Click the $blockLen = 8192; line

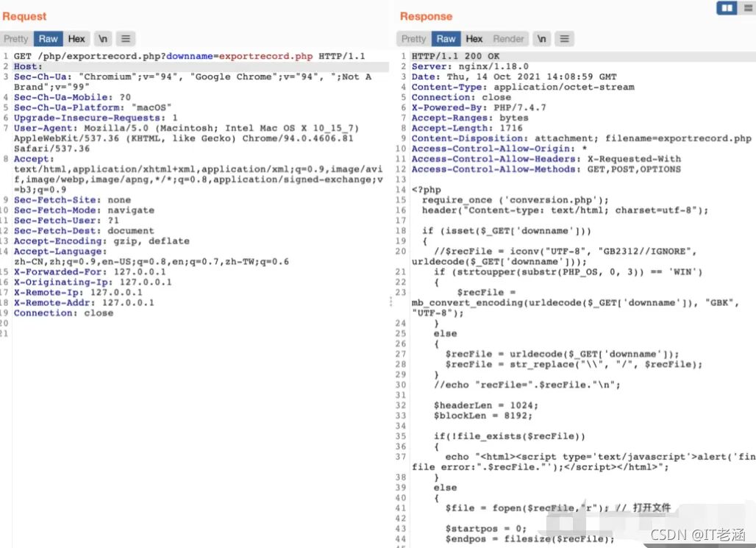[x=483, y=416]
